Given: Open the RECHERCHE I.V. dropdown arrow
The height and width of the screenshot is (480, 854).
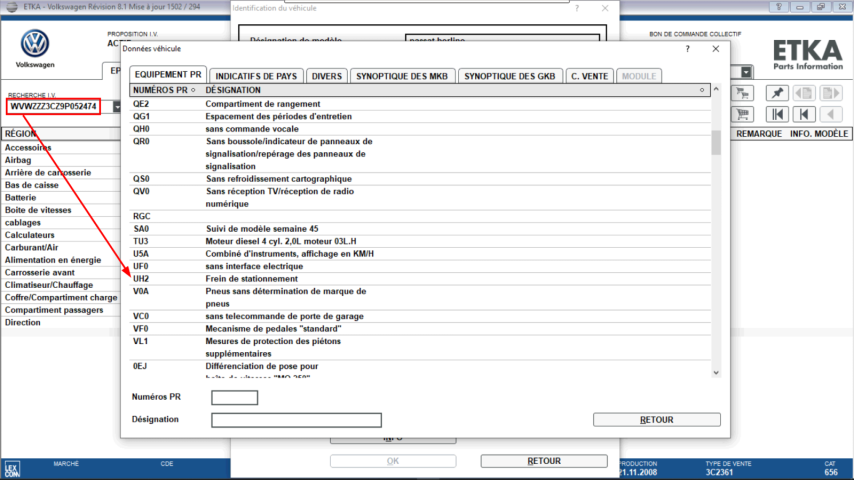Looking at the screenshot, I should click(x=117, y=107).
